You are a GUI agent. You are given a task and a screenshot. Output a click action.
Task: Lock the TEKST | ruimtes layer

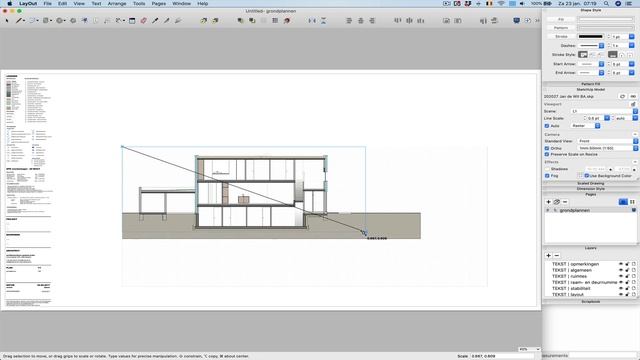627,276
